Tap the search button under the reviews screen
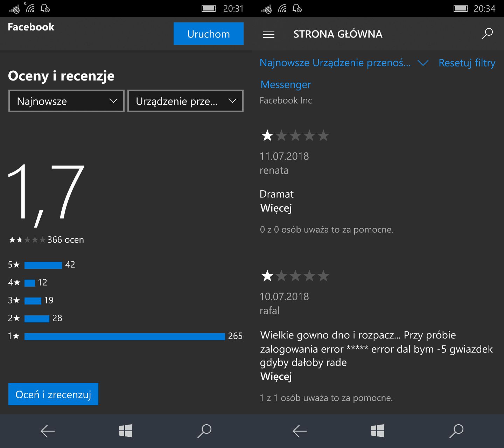This screenshot has width=504, height=448. click(x=456, y=431)
